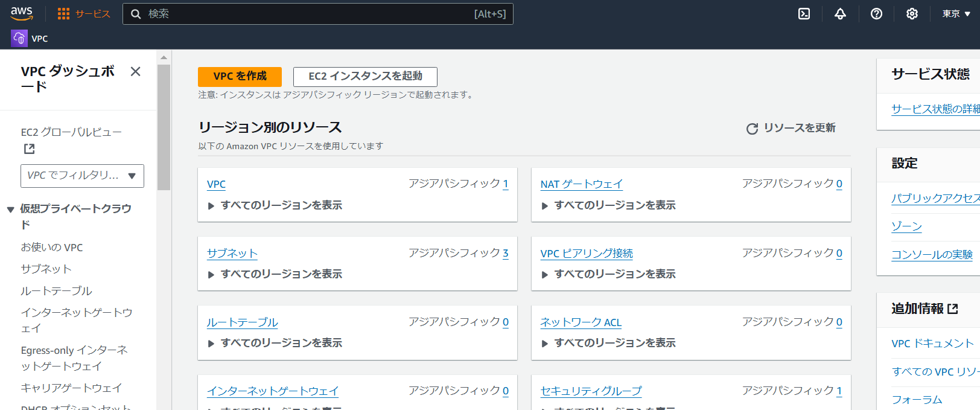Click security group count 1
980x410 pixels.
click(x=839, y=391)
